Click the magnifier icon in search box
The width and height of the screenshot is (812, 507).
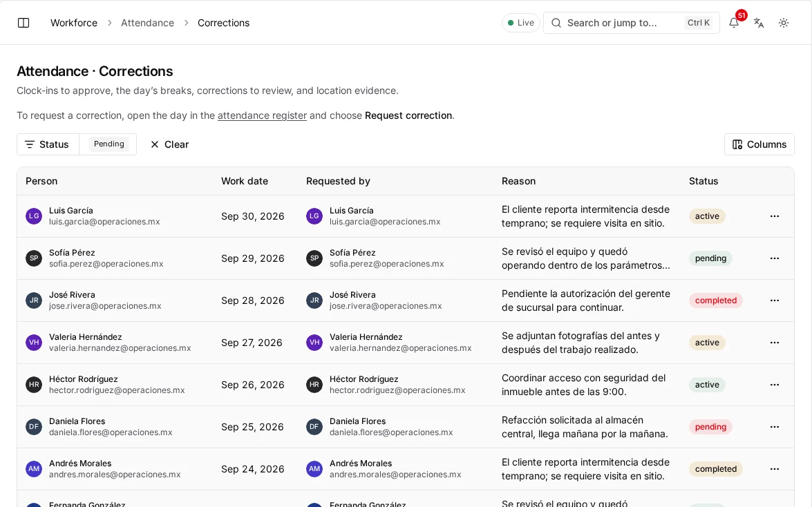pos(556,23)
